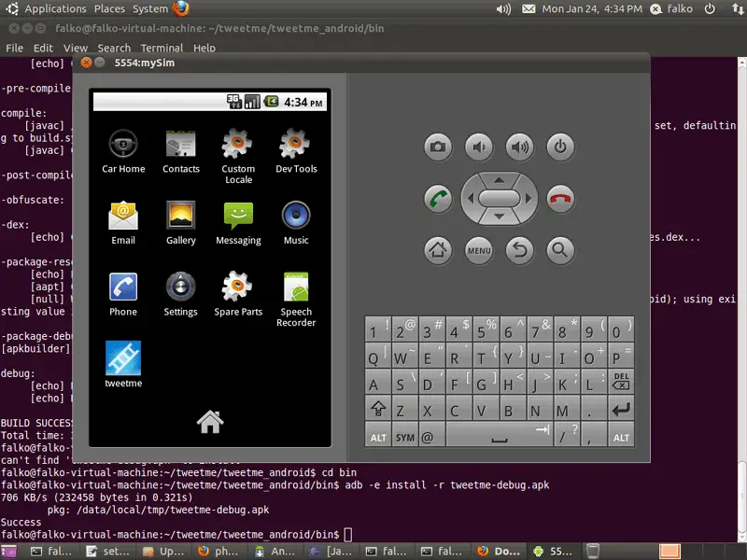Click the SYM key on emulator keyboard
Screen dimensions: 747x560
(x=405, y=436)
